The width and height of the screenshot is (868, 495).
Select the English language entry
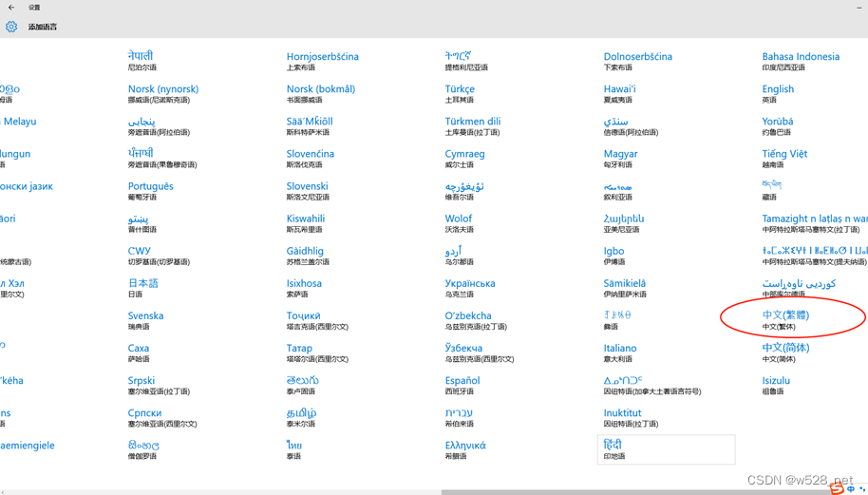(x=778, y=93)
